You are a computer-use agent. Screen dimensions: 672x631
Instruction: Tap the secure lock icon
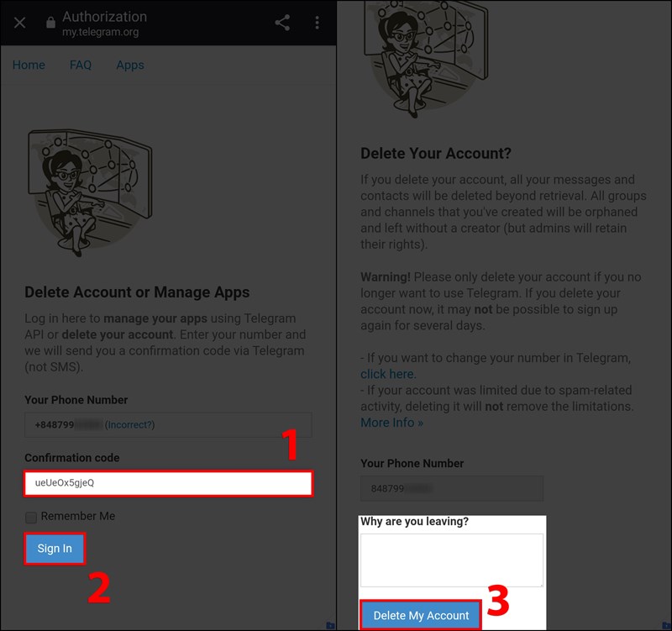(50, 23)
